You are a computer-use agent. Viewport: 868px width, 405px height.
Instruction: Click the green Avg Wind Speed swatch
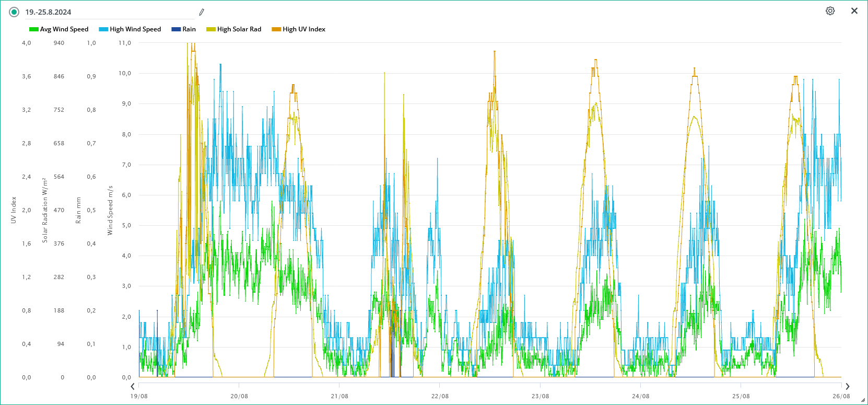click(34, 29)
